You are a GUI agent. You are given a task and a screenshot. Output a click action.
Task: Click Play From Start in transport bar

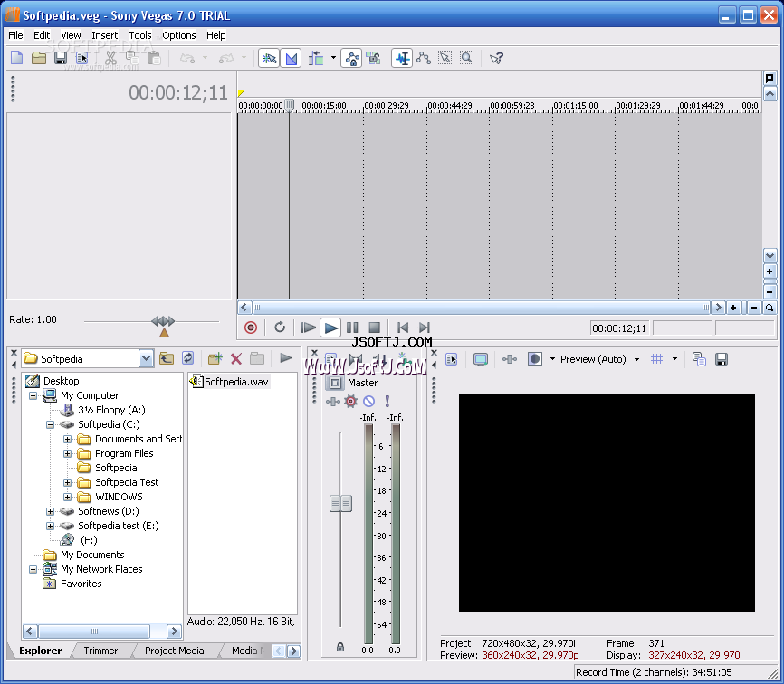coord(308,328)
